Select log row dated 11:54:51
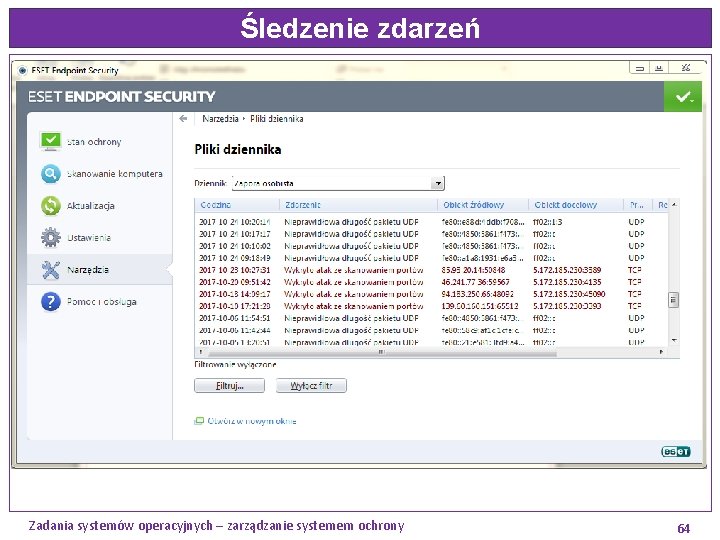 [432, 318]
